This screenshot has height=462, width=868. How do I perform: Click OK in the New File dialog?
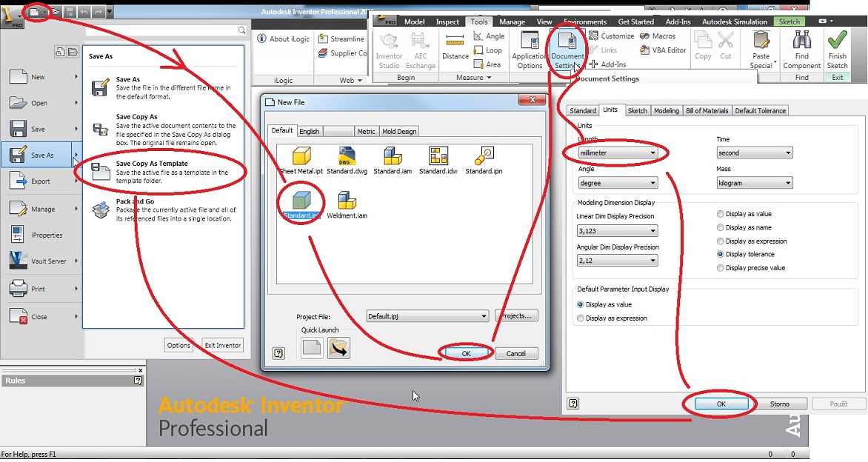click(x=466, y=353)
